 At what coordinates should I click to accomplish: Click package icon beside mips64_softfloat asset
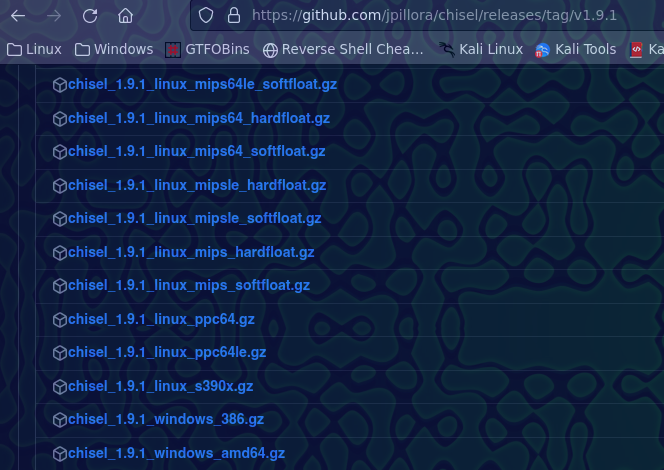(x=60, y=152)
